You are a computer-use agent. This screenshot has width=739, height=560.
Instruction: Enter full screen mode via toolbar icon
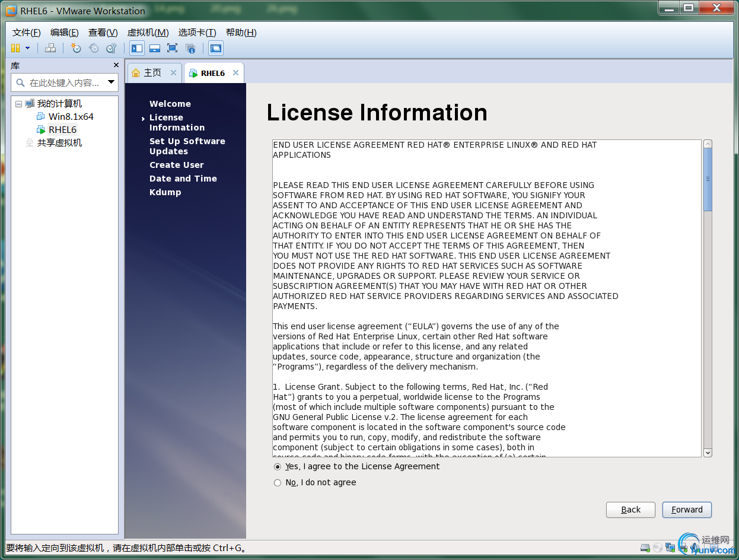point(172,48)
